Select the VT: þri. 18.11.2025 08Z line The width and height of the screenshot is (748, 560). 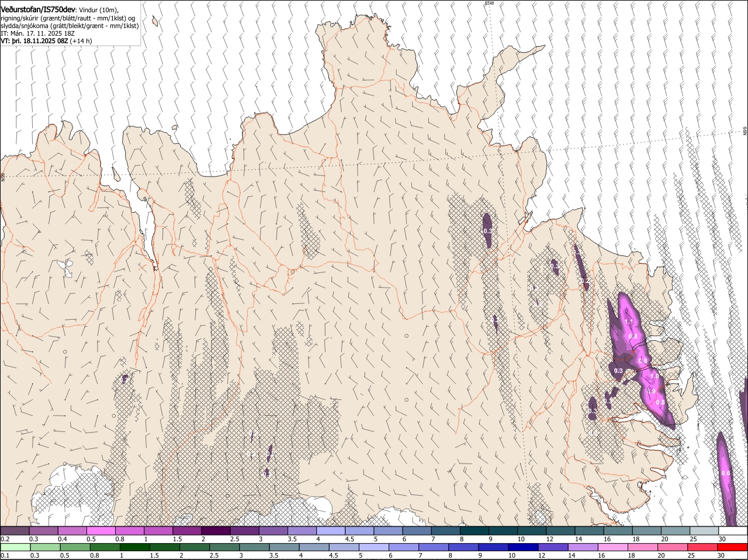pyautogui.click(x=34, y=41)
